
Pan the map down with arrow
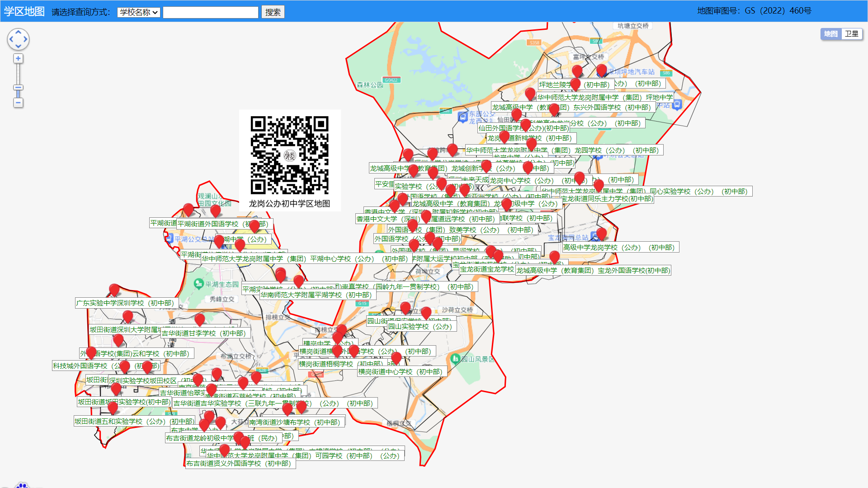[18, 46]
